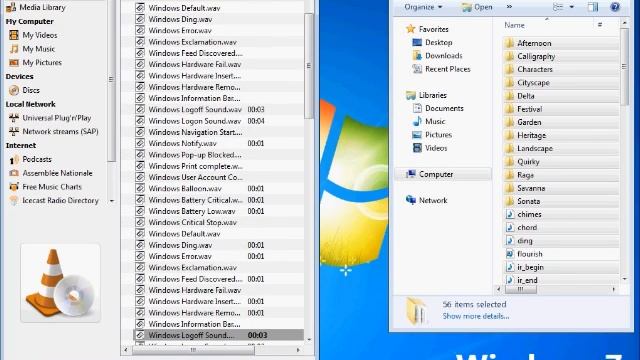Select the Afternoon folder

click(561, 43)
